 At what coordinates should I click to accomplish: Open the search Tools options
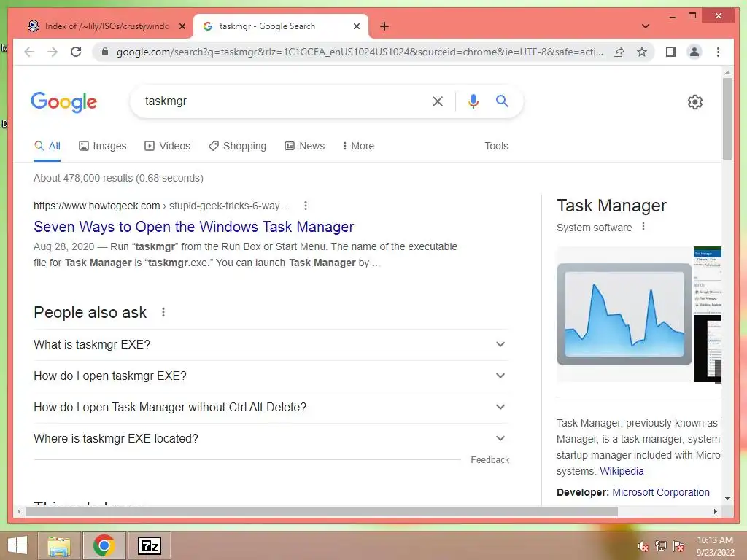[x=496, y=146]
